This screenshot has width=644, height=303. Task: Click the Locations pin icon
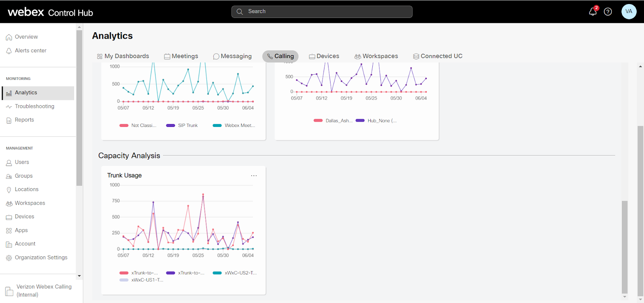9,190
